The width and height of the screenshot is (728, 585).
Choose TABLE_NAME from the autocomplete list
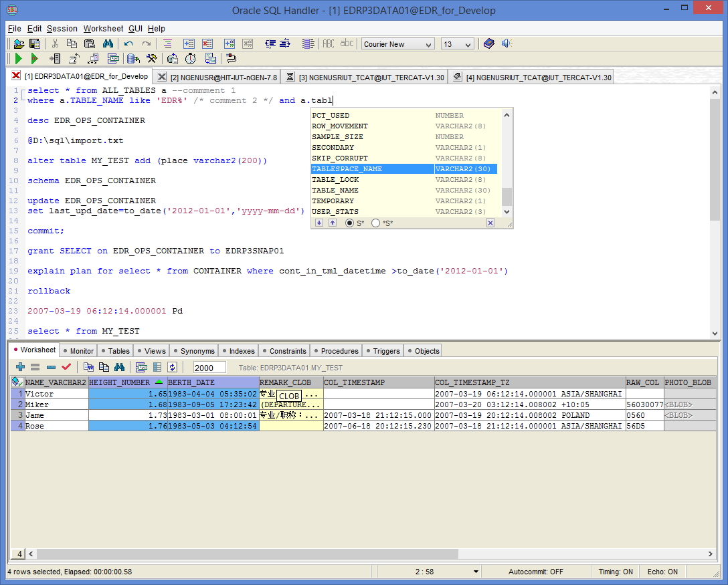pyautogui.click(x=335, y=191)
